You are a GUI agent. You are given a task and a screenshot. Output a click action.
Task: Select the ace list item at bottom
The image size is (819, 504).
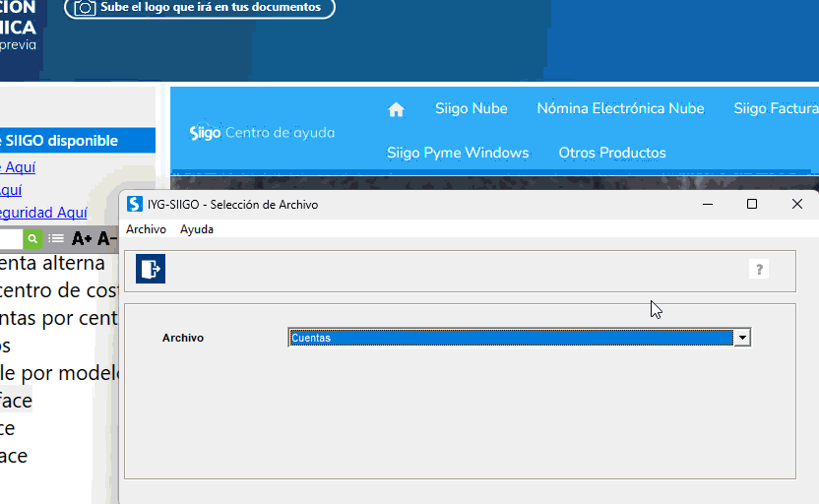click(14, 456)
